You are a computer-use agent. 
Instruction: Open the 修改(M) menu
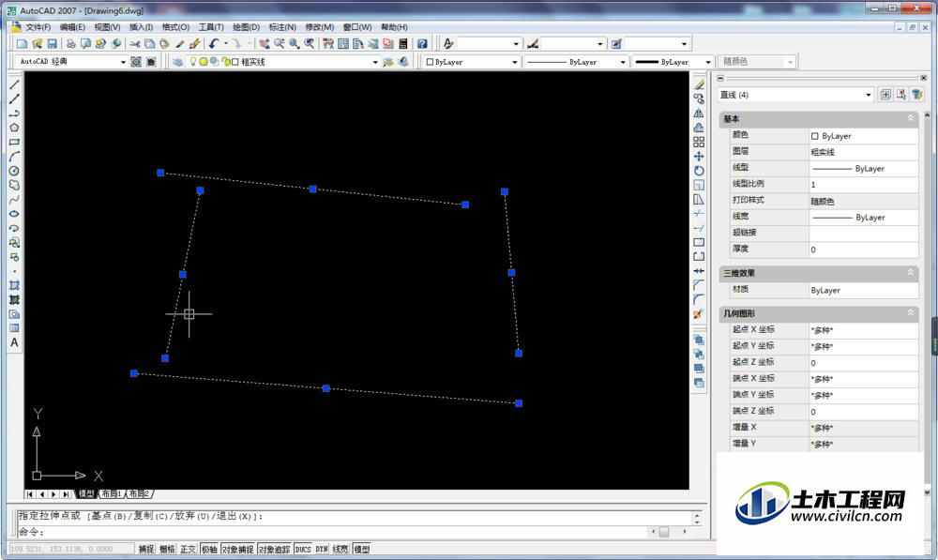[x=320, y=27]
